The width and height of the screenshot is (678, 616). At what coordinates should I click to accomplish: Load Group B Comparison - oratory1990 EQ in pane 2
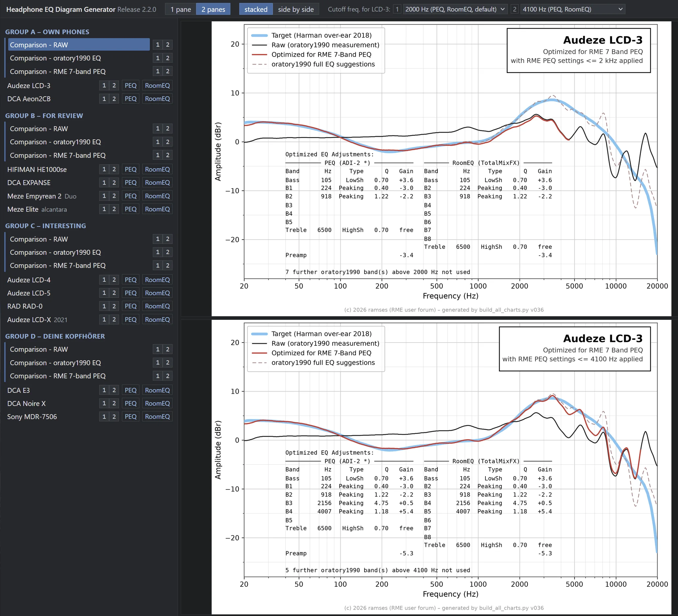[x=168, y=142]
